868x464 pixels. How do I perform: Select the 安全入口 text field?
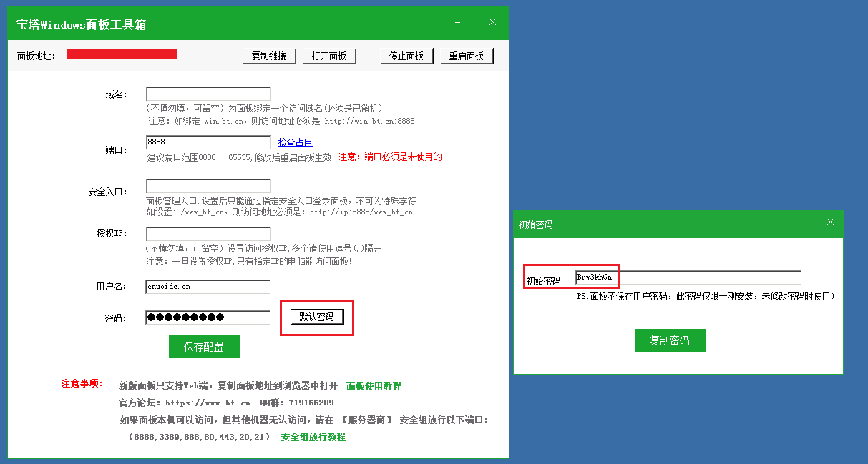208,186
